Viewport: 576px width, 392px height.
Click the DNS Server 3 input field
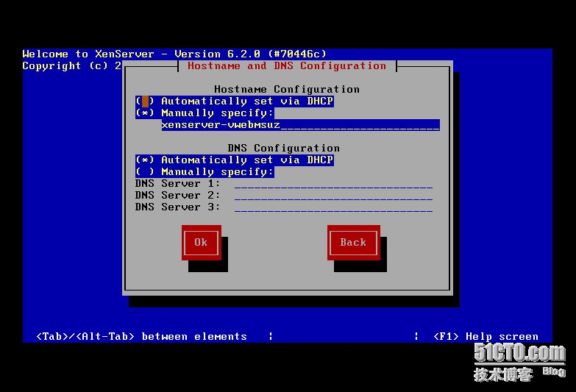(333, 207)
